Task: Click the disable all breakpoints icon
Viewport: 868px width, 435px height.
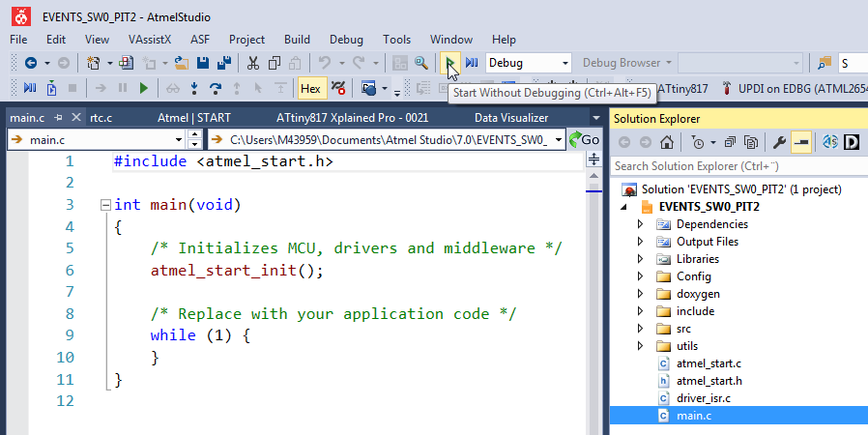Action: 338,88
